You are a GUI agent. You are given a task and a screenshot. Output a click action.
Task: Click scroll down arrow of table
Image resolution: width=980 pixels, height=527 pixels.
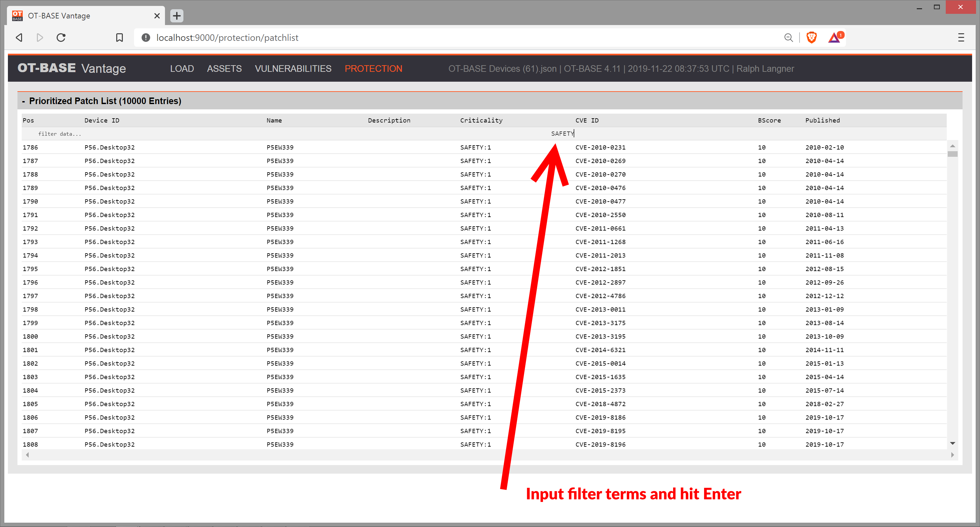(x=953, y=443)
